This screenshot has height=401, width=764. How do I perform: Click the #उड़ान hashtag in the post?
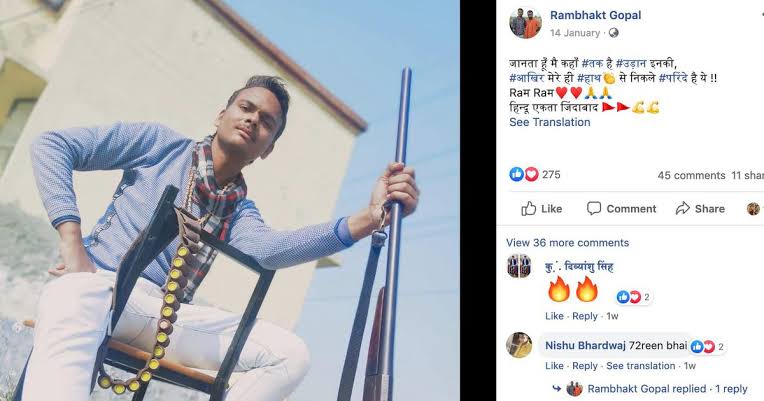[631, 63]
